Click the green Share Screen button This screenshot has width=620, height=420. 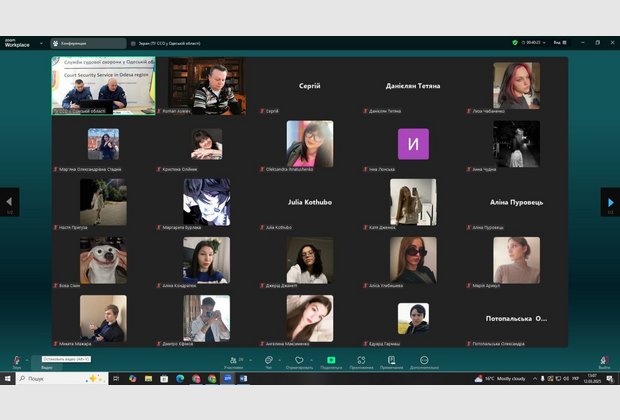click(x=331, y=361)
